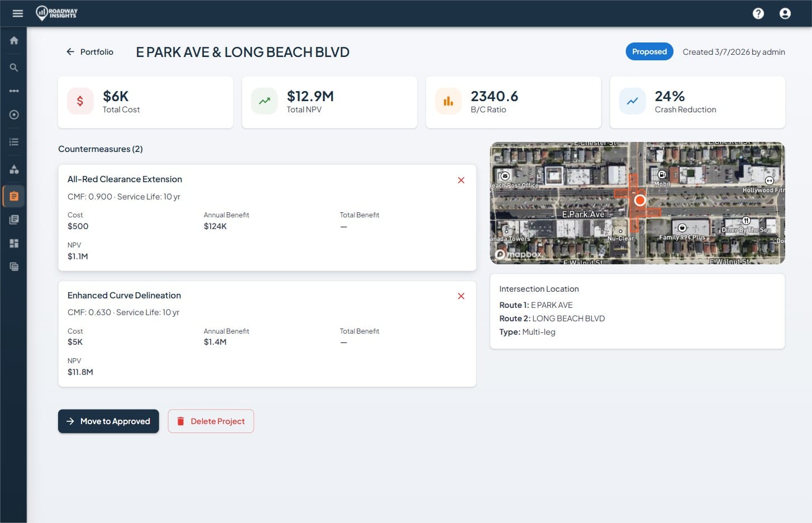Open the stacked documents icon in sidebar
Image resolution: width=812 pixels, height=523 pixels.
(14, 220)
